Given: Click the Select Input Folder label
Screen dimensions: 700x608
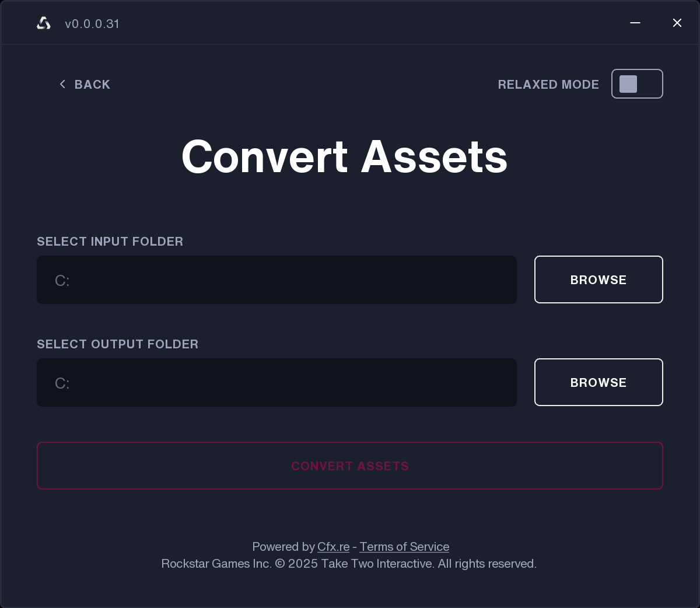Looking at the screenshot, I should [110, 241].
